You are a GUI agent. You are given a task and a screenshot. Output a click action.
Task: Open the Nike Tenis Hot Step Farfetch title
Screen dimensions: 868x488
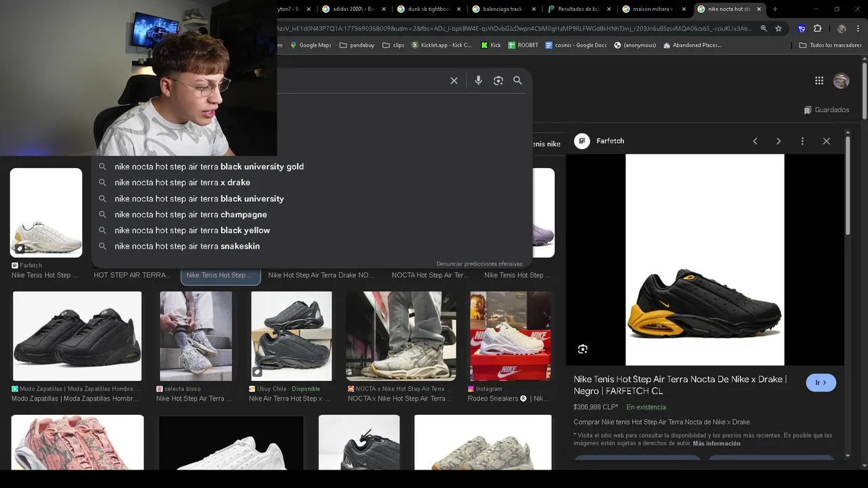[x=680, y=385]
